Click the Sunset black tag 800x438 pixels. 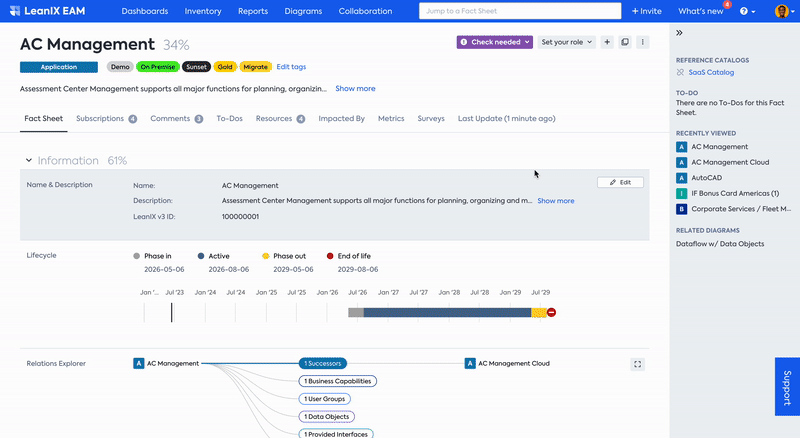tap(196, 67)
